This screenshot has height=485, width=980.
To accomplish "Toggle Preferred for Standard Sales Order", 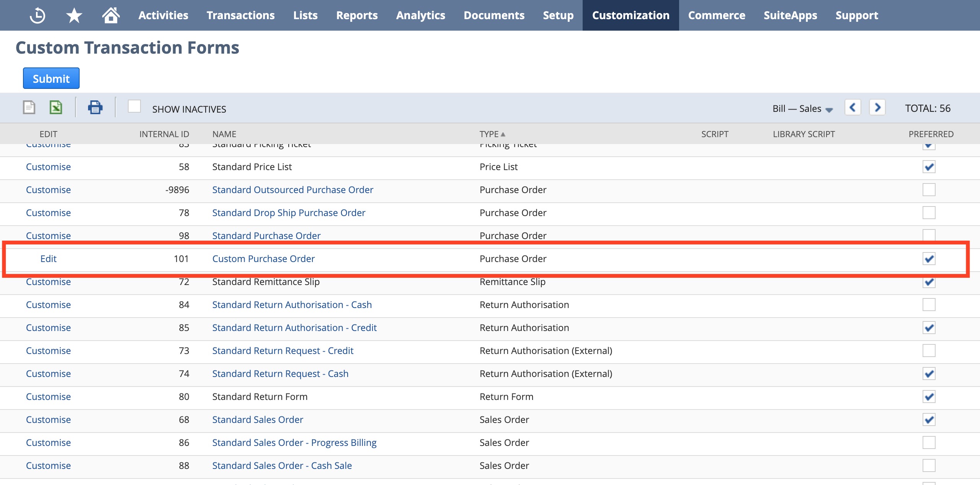I will click(x=929, y=419).
